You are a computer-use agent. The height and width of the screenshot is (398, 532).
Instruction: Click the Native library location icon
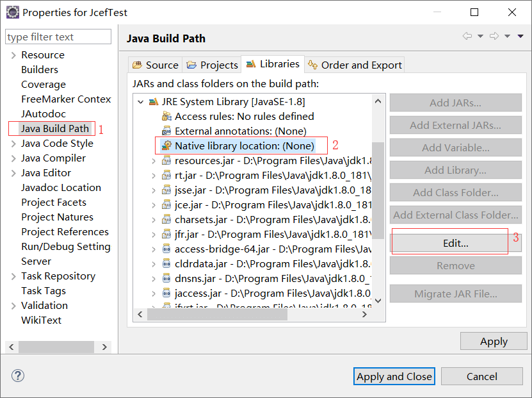tap(166, 146)
